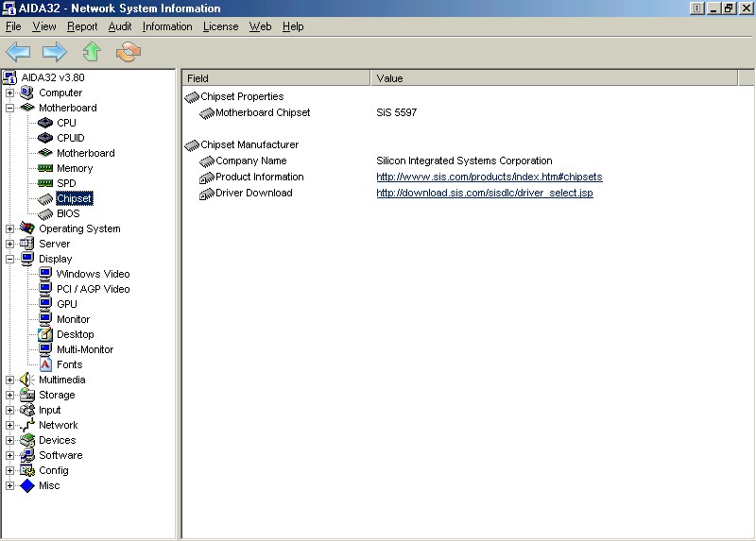
Task: Select the GPU tree item
Action: click(66, 304)
